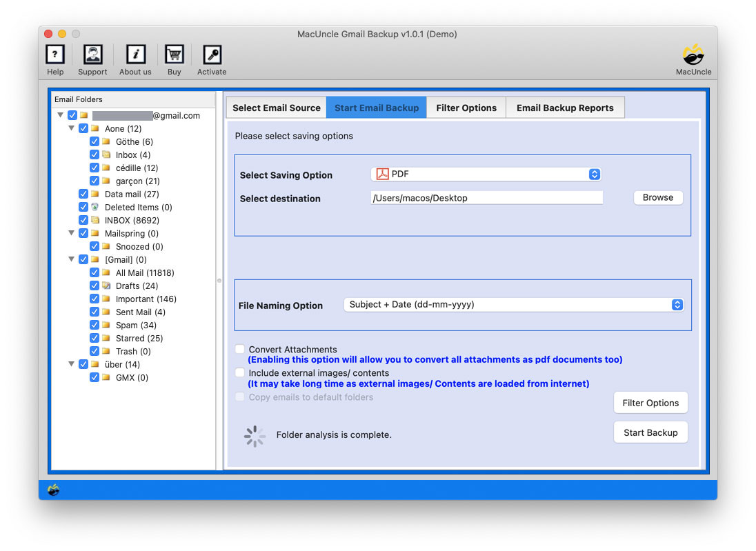Collapse the [Gmail] folder tree node
The width and height of the screenshot is (756, 551).
[71, 260]
